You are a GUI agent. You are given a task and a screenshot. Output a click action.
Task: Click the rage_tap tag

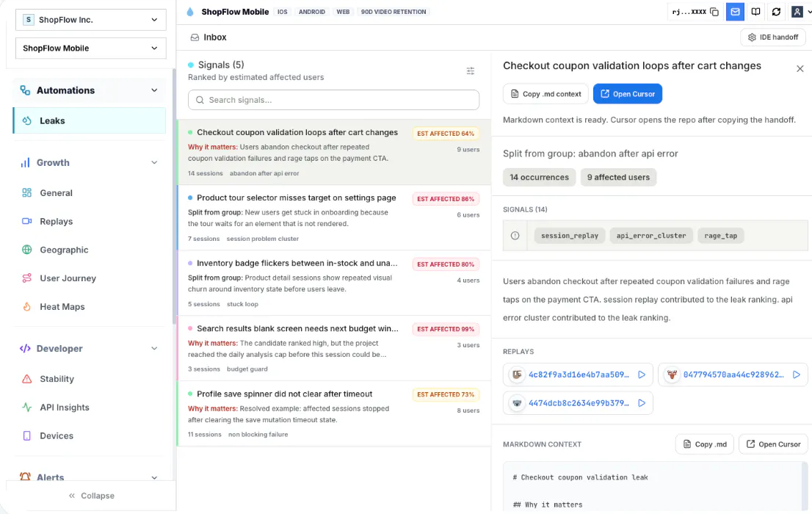(x=720, y=236)
